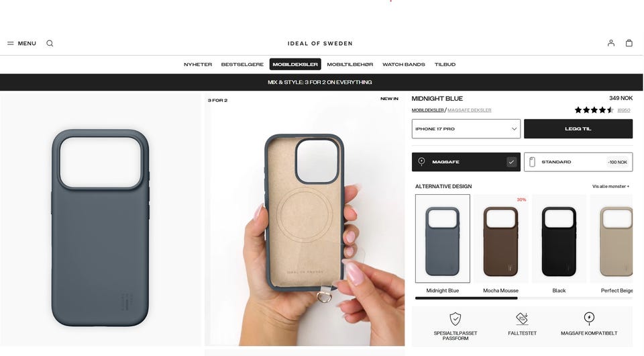
Task: Open the user account icon
Action: [610, 43]
